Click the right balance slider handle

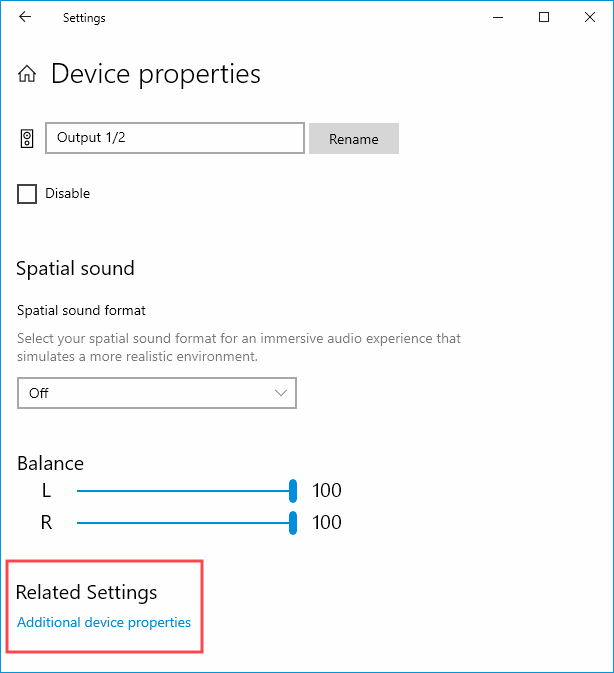[293, 523]
